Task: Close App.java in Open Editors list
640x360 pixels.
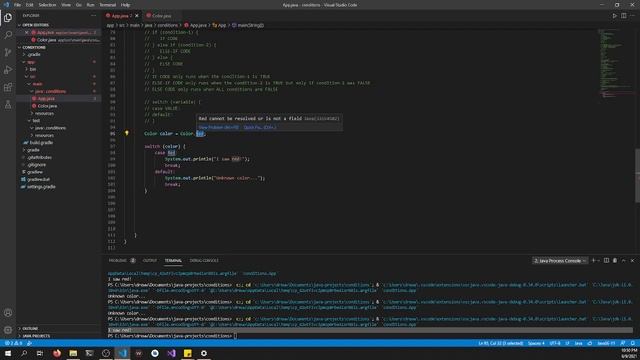Action: pyautogui.click(x=27, y=32)
